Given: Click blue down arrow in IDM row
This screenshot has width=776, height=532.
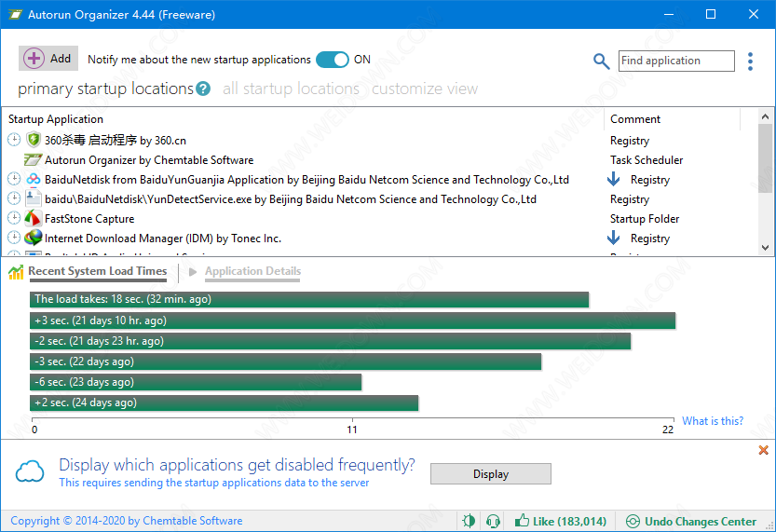Looking at the screenshot, I should coord(614,238).
